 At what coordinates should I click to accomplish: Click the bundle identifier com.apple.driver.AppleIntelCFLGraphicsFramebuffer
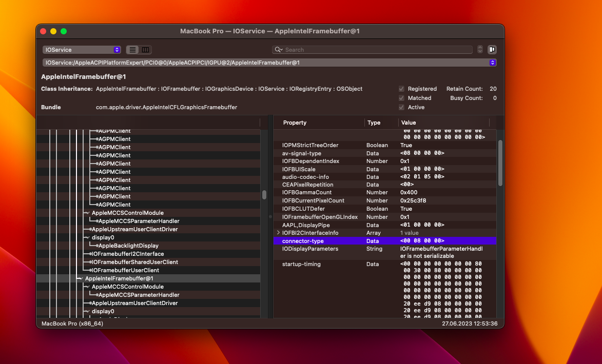(x=167, y=107)
